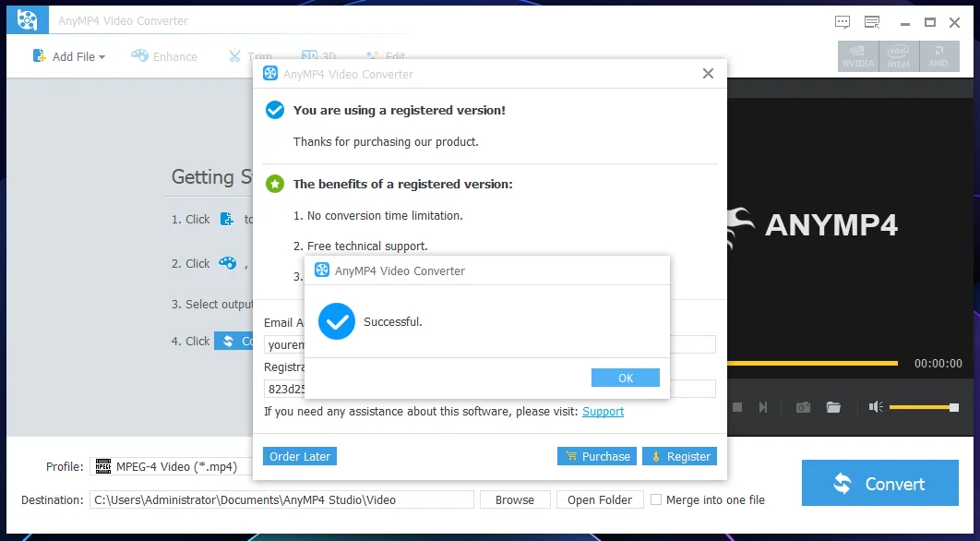Image resolution: width=980 pixels, height=541 pixels.
Task: Choose the Order Later button
Action: 300,457
